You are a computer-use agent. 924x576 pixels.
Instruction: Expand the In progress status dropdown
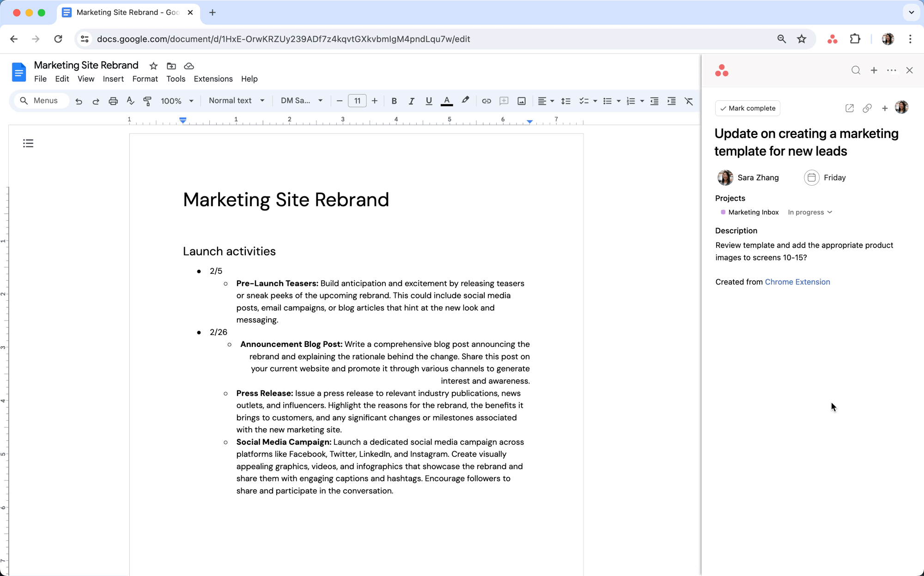pyautogui.click(x=809, y=212)
